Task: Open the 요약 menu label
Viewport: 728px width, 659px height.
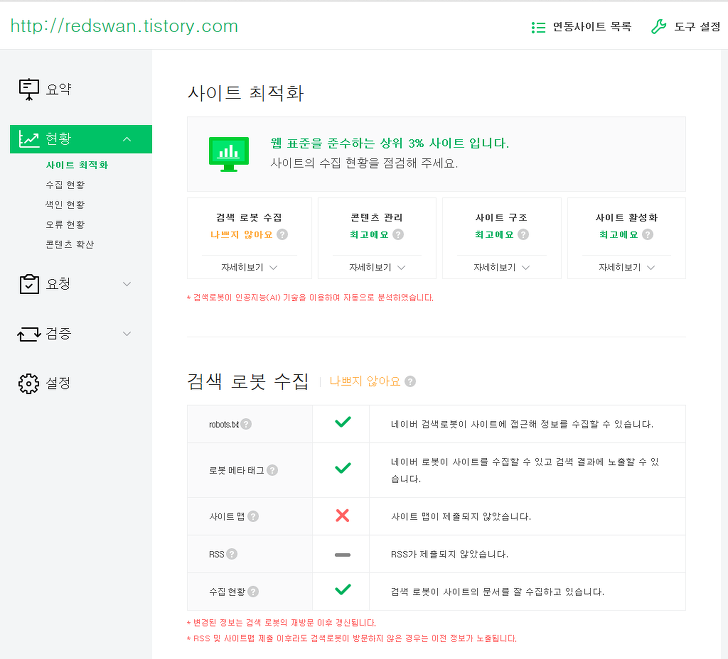Action: pyautogui.click(x=58, y=89)
